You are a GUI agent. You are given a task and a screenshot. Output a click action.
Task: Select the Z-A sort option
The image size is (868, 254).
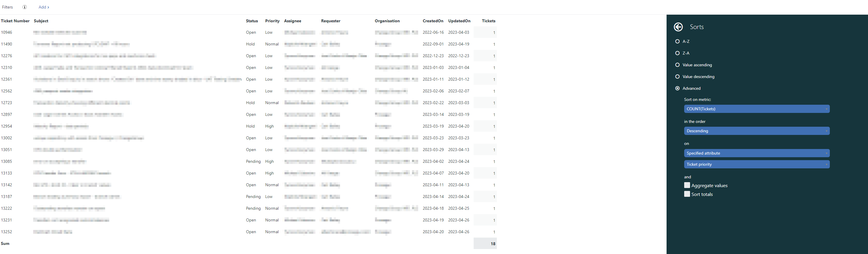click(677, 53)
